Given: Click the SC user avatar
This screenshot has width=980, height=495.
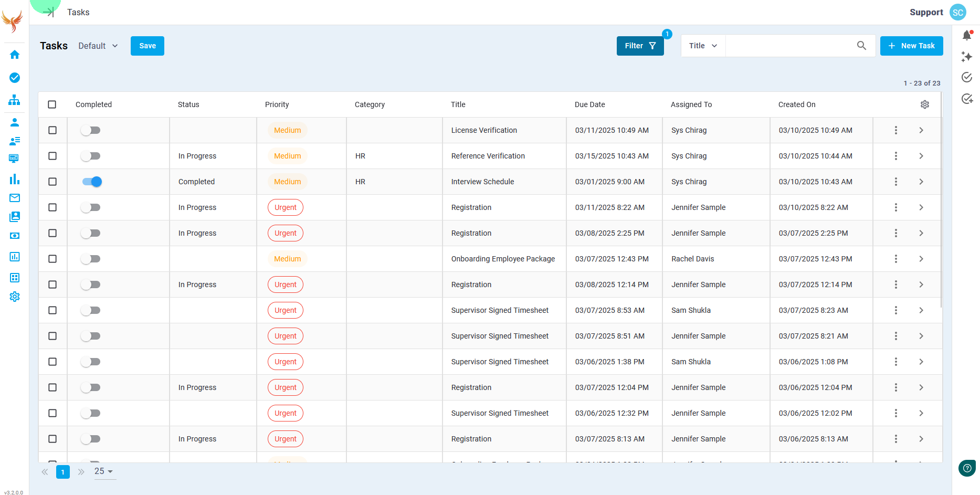Looking at the screenshot, I should point(958,13).
